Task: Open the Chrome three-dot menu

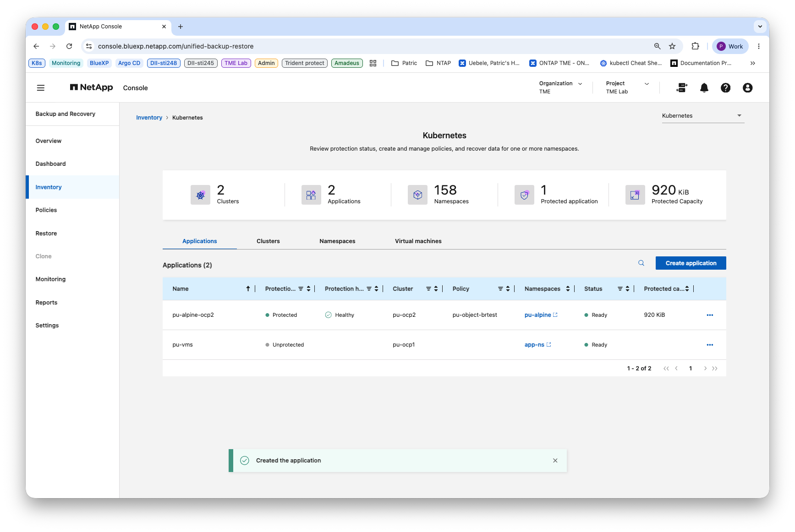Action: (x=759, y=46)
